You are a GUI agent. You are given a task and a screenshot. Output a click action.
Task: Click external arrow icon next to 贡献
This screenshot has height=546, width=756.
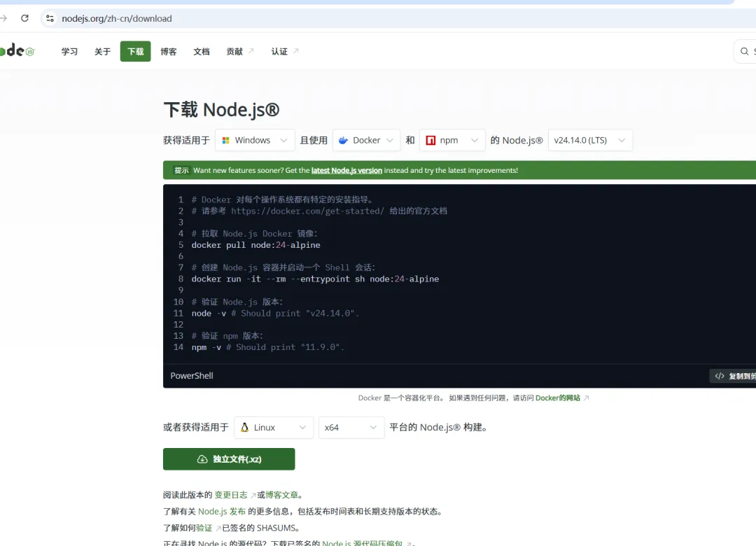tap(251, 50)
